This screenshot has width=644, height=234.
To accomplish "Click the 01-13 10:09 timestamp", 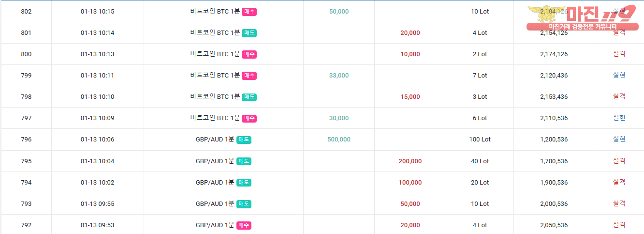I will coord(97,118).
